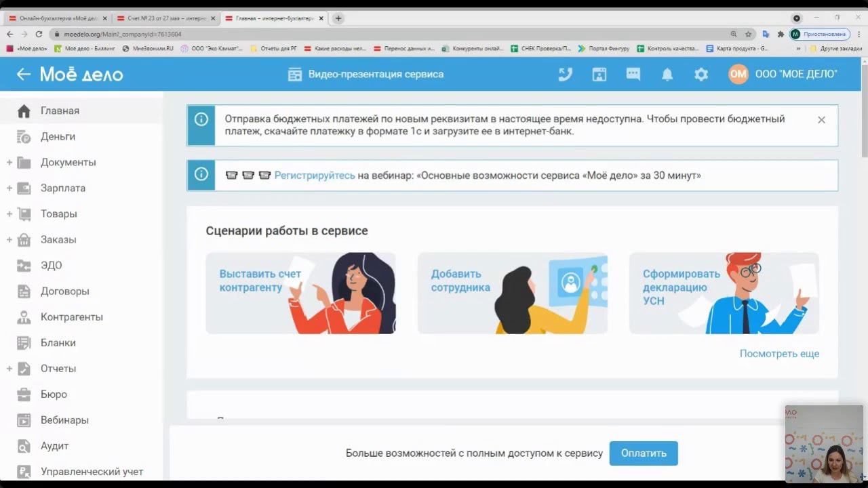Open a new browser tab with plus
The width and height of the screenshot is (868, 488).
pos(338,18)
